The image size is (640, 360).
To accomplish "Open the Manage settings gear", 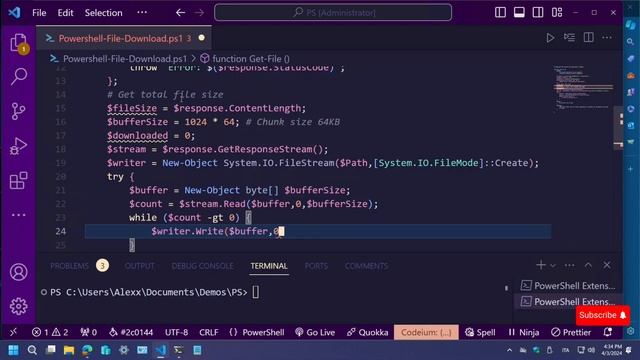I will point(18,306).
